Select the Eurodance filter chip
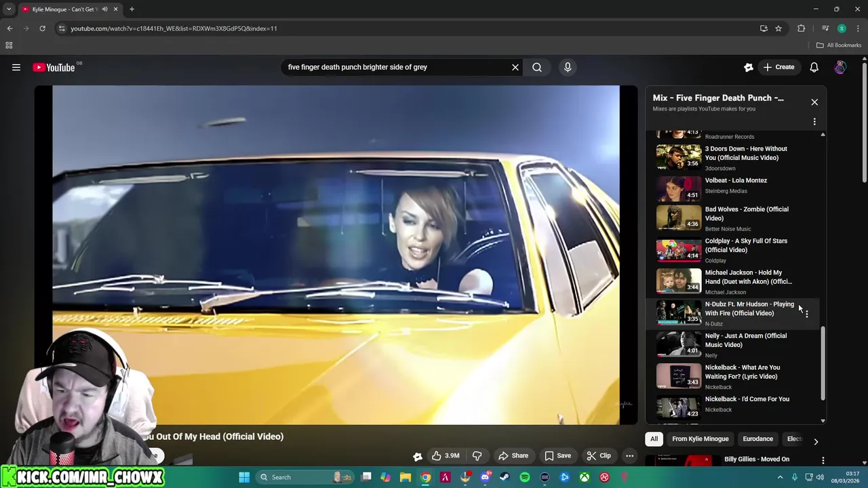868x488 pixels. pos(757,439)
